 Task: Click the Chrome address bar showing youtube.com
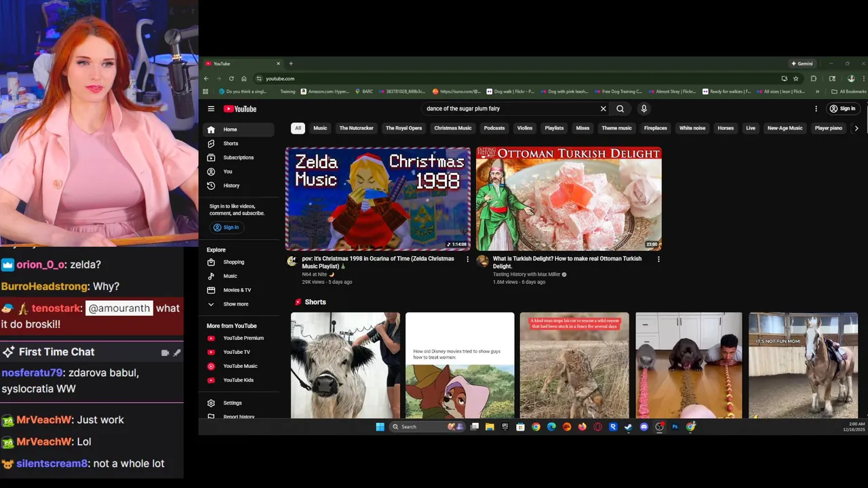[521, 79]
